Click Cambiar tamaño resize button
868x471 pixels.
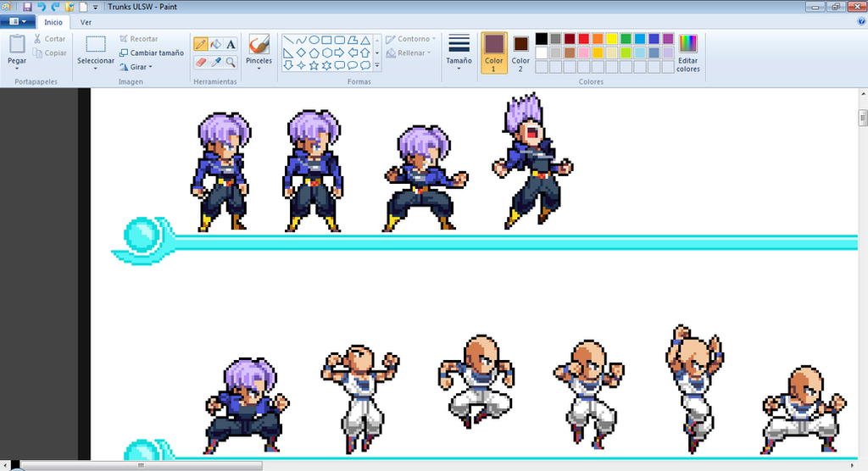point(152,53)
